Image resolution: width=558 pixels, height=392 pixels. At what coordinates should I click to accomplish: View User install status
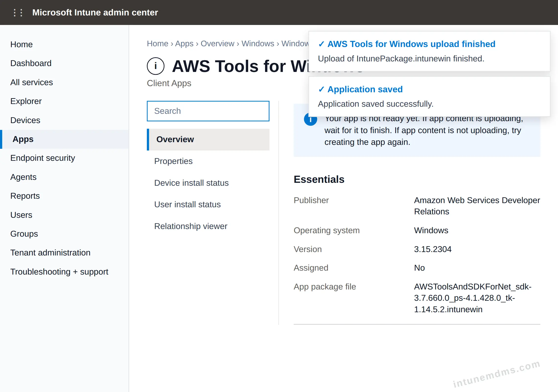(x=208, y=205)
